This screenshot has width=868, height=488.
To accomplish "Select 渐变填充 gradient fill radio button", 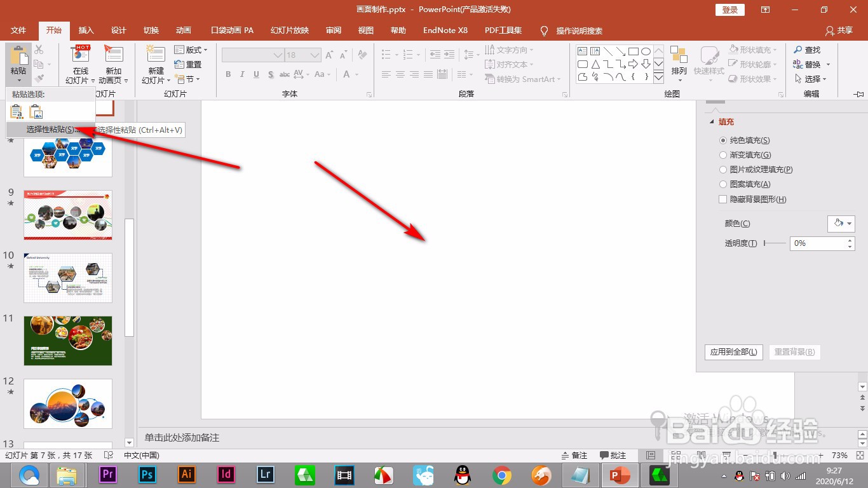I will (723, 155).
